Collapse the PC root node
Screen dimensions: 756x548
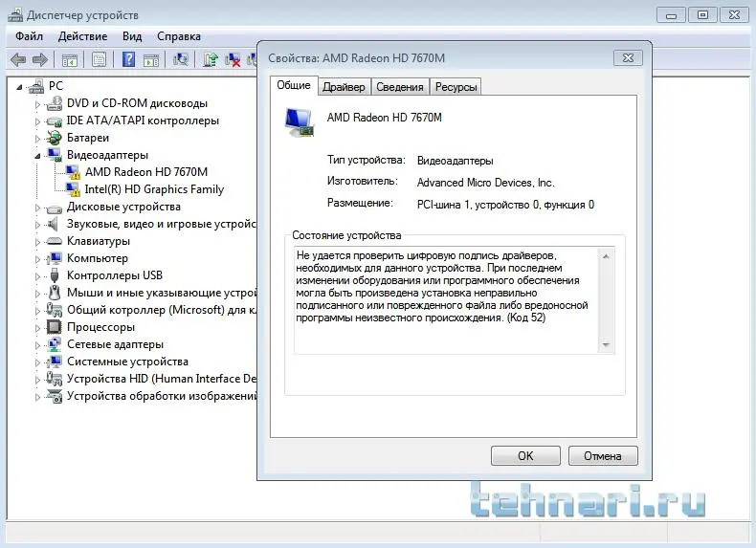pos(19,87)
